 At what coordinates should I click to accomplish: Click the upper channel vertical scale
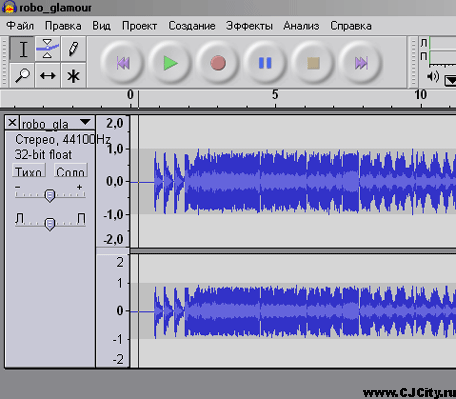(113, 181)
